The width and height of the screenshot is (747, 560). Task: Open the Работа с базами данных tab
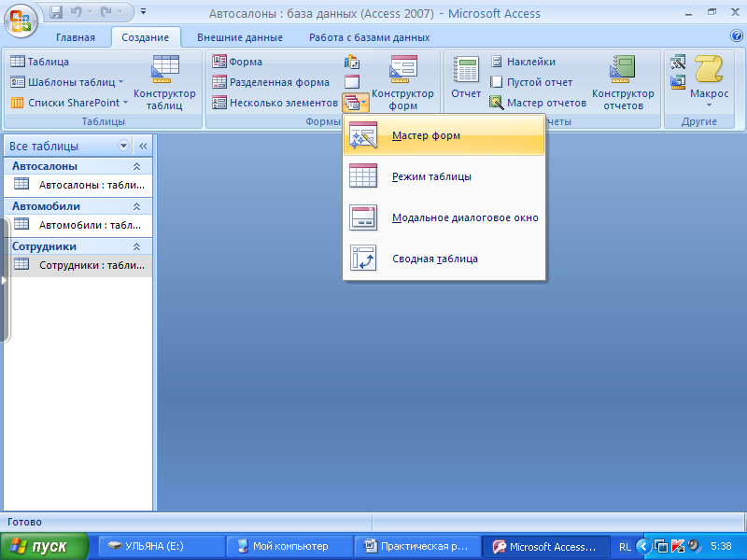pyautogui.click(x=369, y=37)
